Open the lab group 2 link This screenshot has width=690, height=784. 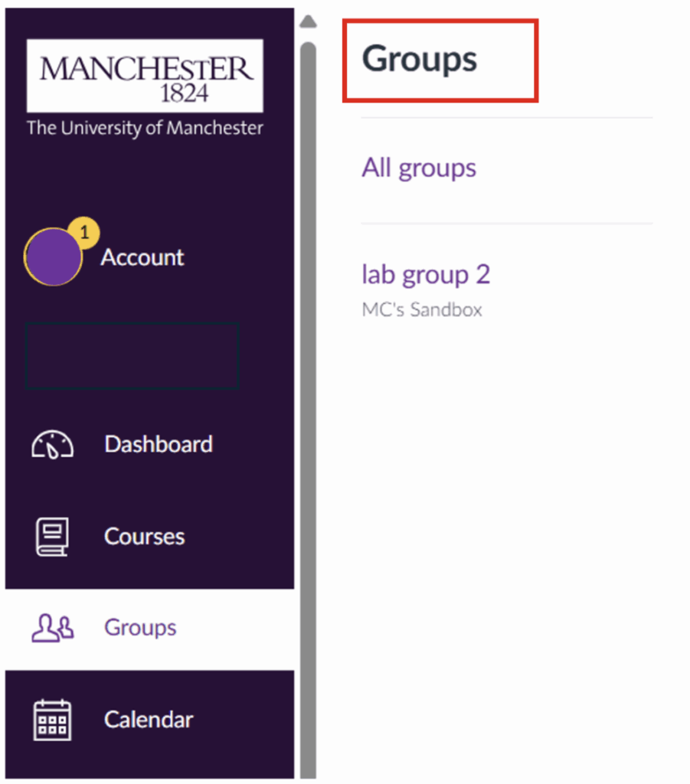426,274
